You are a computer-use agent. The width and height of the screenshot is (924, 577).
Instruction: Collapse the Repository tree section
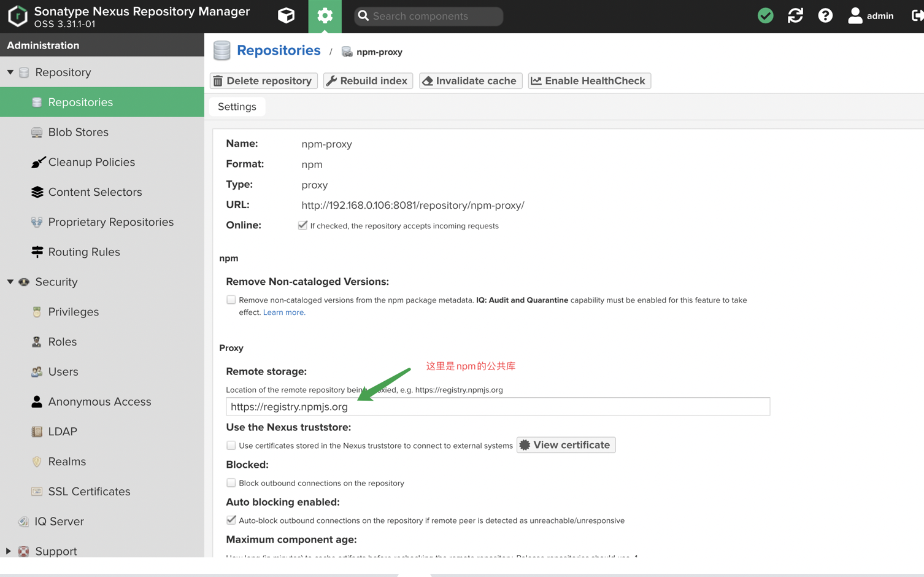pos(10,72)
